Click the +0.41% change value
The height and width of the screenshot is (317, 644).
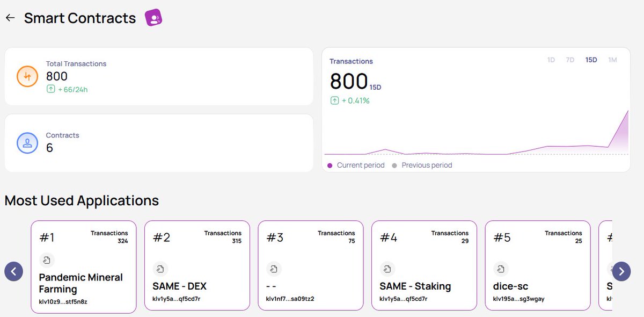(x=355, y=100)
